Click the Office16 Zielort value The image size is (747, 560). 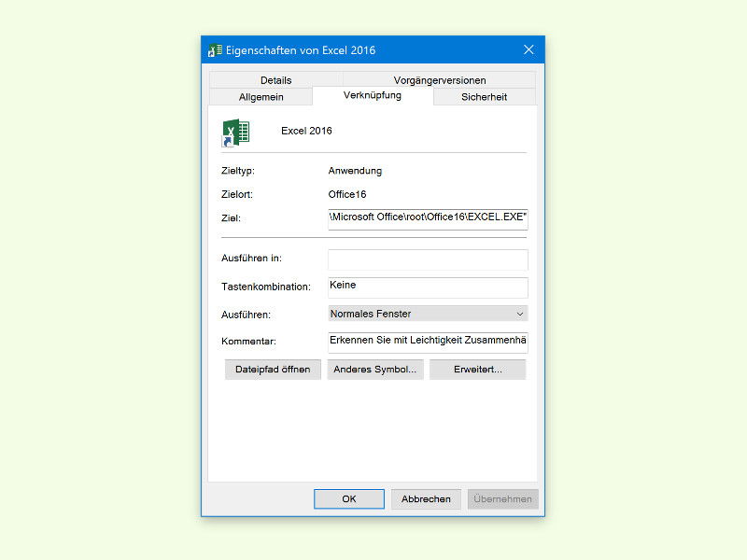tap(347, 194)
